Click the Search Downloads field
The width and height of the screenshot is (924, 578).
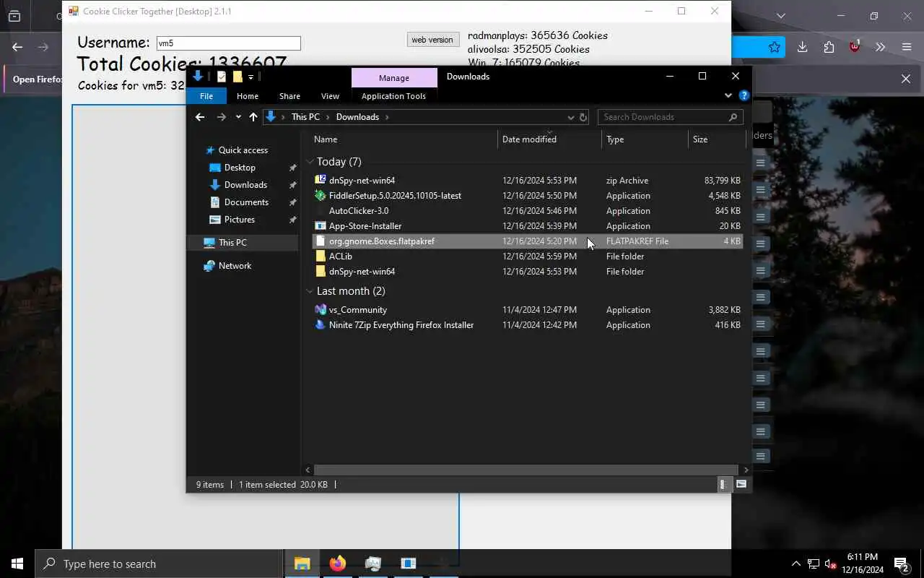670,117
